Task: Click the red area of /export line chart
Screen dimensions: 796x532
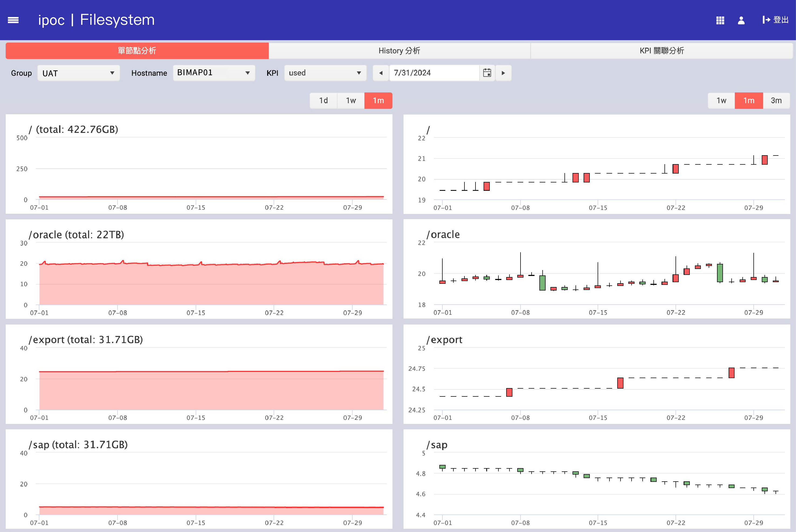Action: (211, 391)
